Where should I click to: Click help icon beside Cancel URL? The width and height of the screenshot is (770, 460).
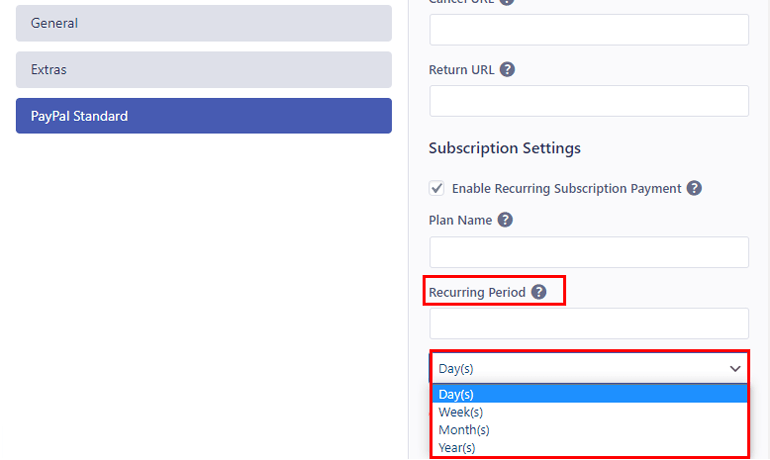[x=506, y=2]
